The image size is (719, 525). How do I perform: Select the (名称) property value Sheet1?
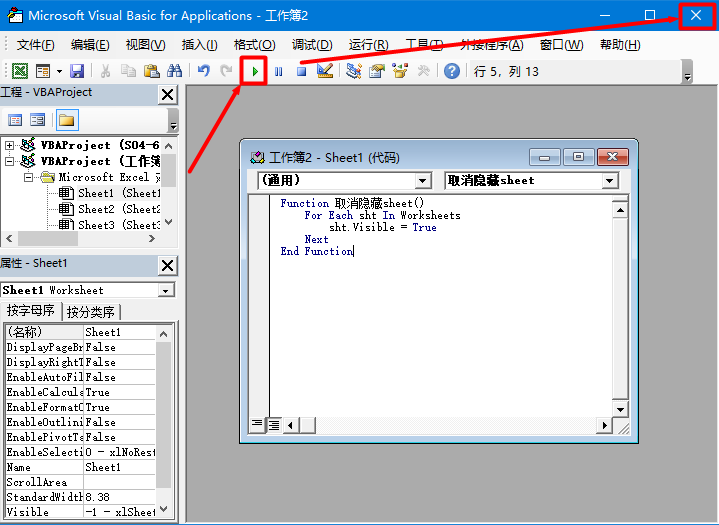(x=119, y=332)
